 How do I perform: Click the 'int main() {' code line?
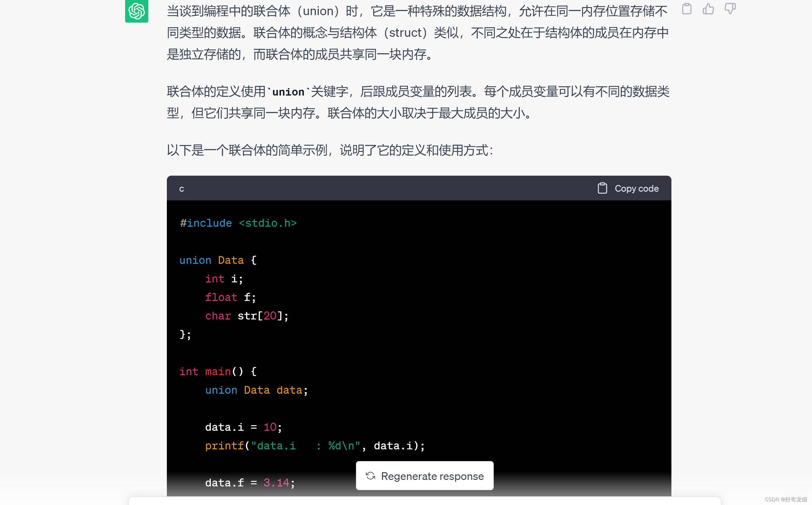(x=218, y=371)
